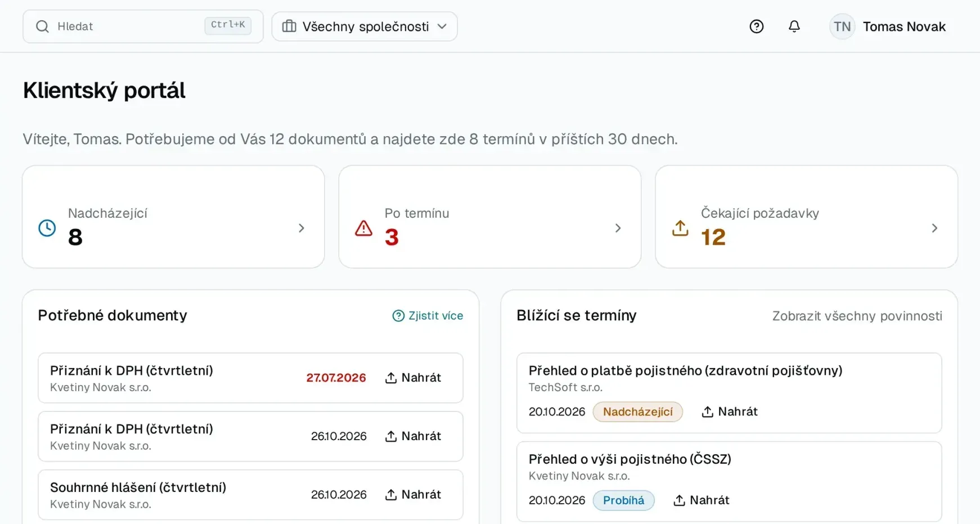
Task: Click the overdue date 27.07.2026
Action: tap(336, 378)
